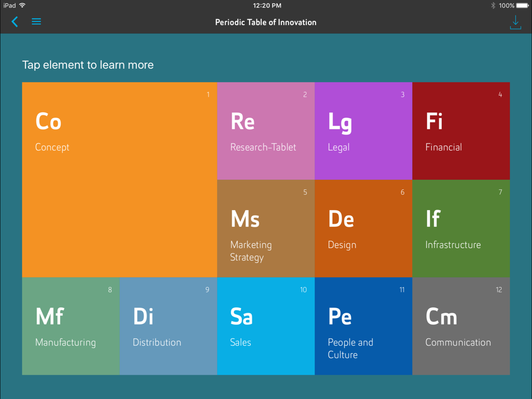
Task: Open the Design element
Action: click(363, 228)
